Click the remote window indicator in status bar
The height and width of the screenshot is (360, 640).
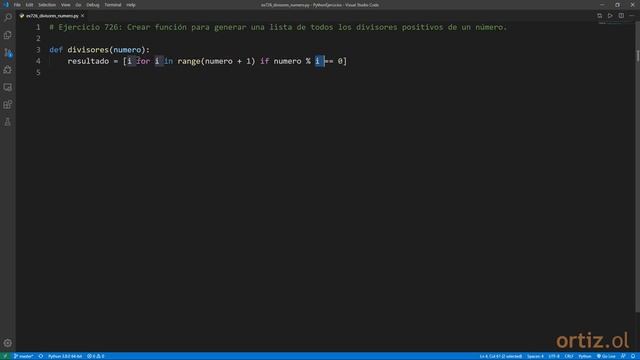tap(5, 356)
